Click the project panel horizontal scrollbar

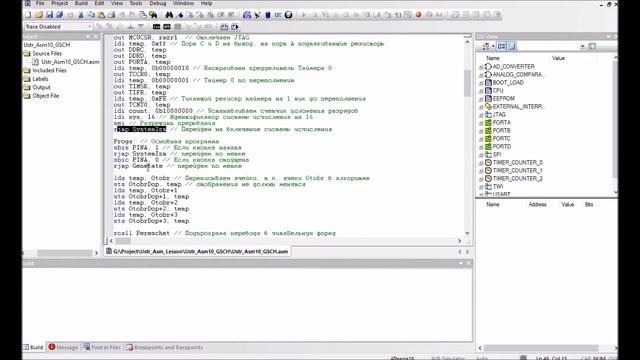[x=65, y=253]
